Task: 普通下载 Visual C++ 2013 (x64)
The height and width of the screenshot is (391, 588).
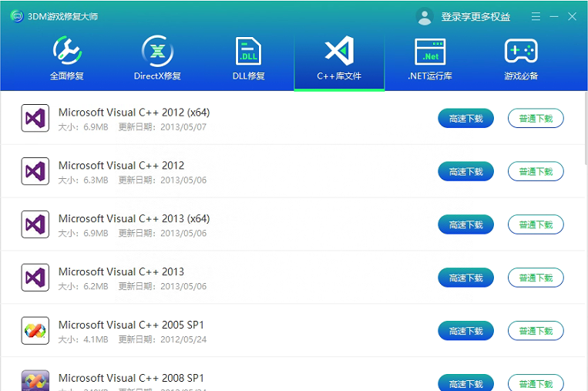Action: [x=536, y=224]
